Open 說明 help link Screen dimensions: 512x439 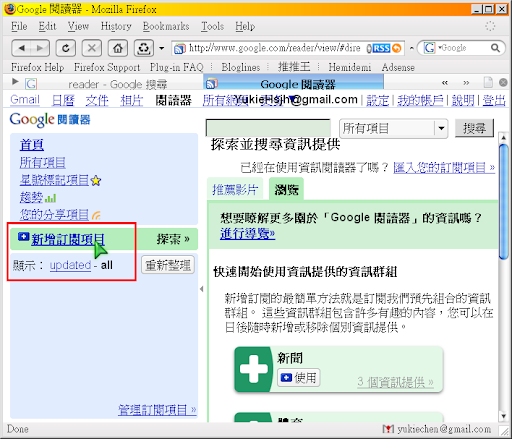coord(463,100)
